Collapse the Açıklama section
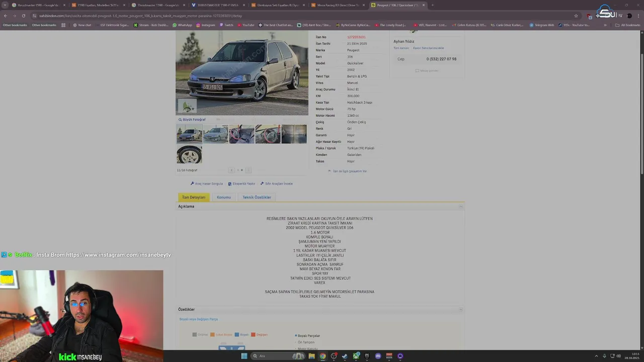Viewport: 644px width, 362px height. 460,207
